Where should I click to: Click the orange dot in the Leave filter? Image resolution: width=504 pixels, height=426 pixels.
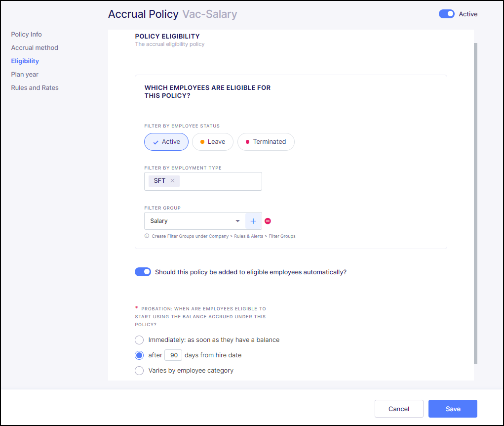pos(202,142)
